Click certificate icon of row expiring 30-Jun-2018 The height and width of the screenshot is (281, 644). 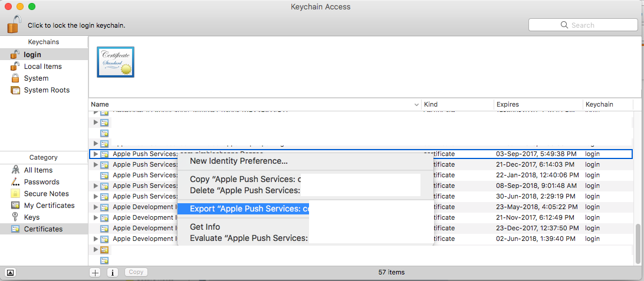(105, 197)
